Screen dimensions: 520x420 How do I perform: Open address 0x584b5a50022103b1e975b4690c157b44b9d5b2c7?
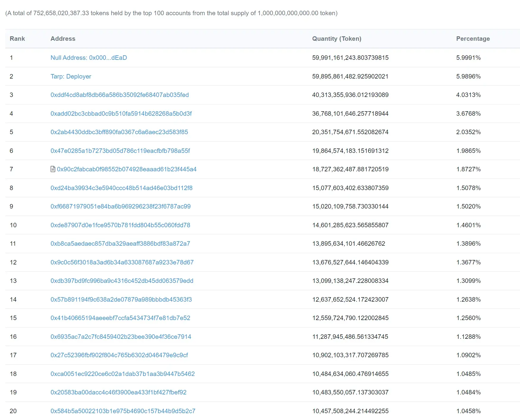click(x=123, y=411)
